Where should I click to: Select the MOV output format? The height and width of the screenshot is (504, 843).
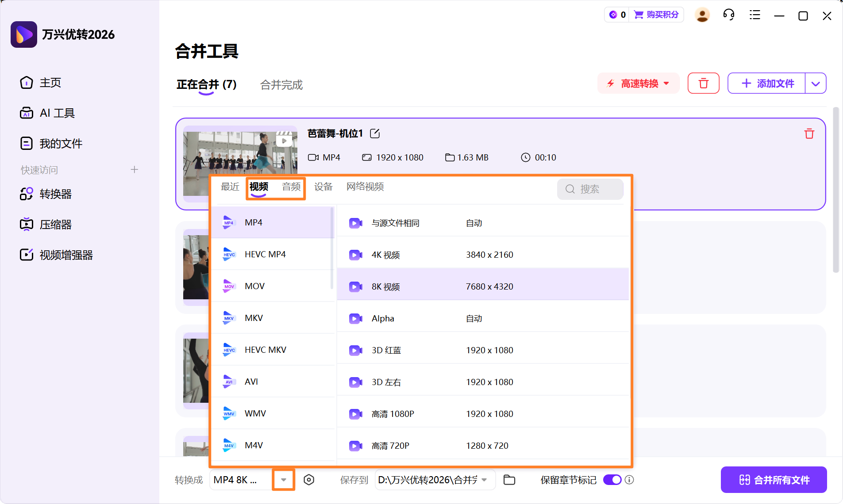pos(254,286)
